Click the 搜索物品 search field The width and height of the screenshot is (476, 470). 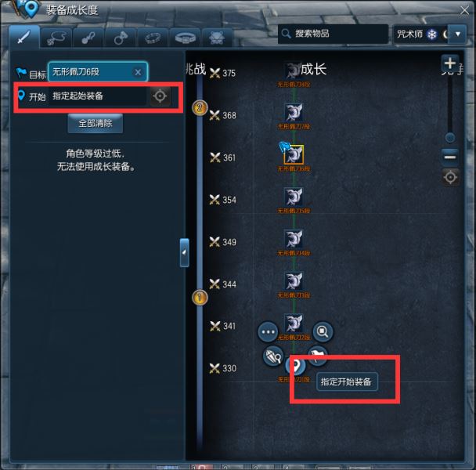tap(333, 34)
